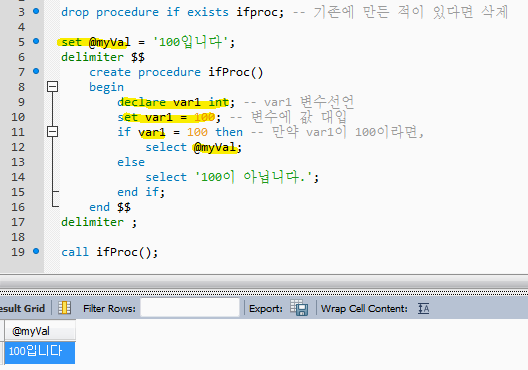Select the @myVal column header
528x370 pixels.
tap(40, 331)
